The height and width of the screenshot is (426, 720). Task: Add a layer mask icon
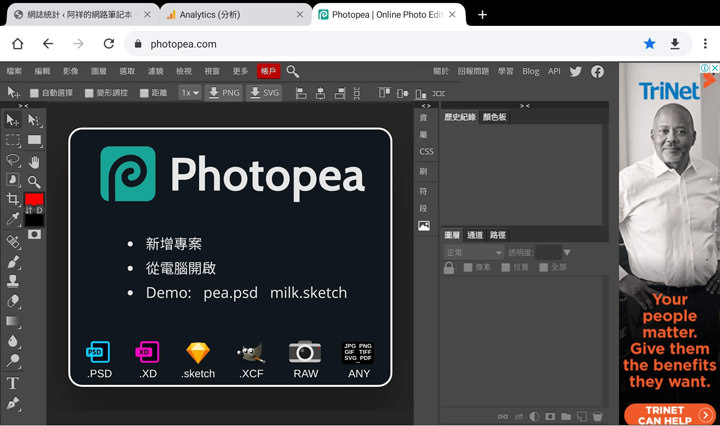(550, 416)
